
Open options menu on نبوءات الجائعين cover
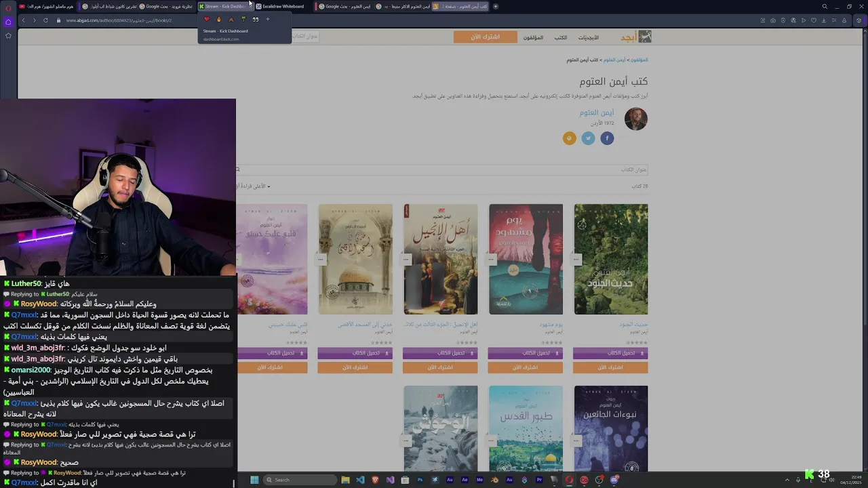click(x=576, y=441)
